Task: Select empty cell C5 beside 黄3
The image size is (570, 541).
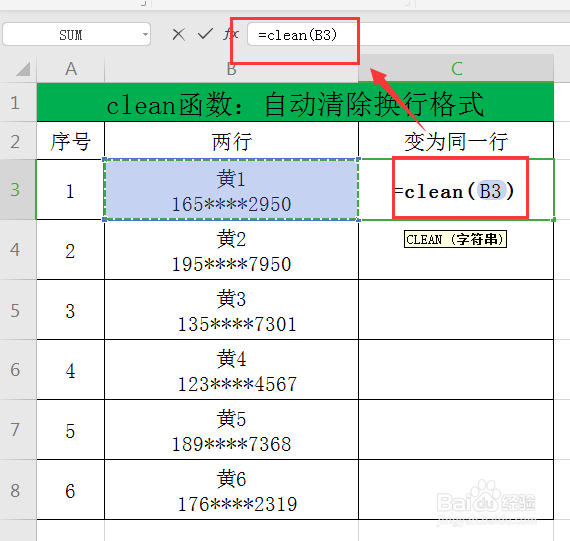Action: point(456,310)
